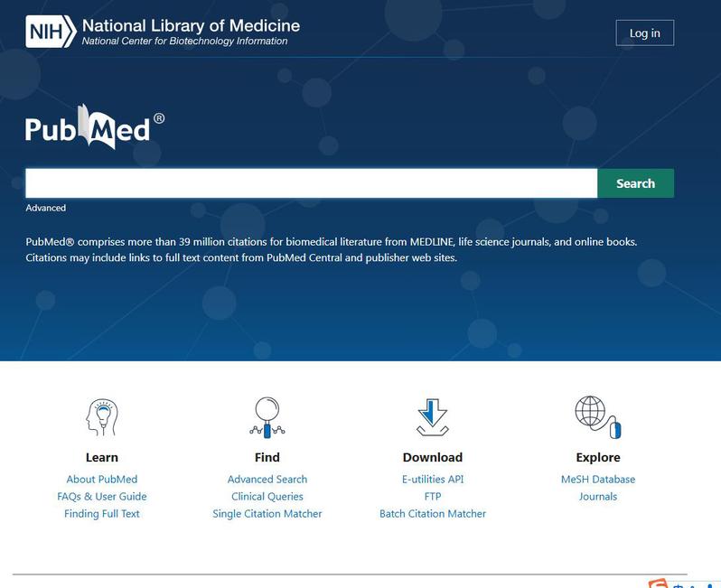Screen dimensions: 721x588
Task: Open the Finding Full Text link
Action: click(x=102, y=514)
